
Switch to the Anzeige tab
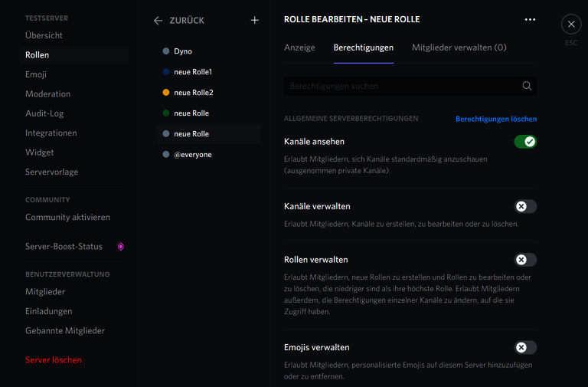(299, 48)
